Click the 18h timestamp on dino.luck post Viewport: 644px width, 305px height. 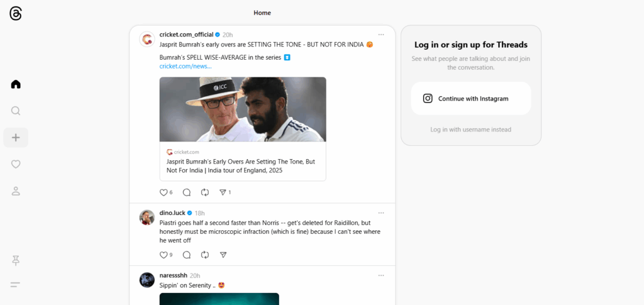(199, 213)
